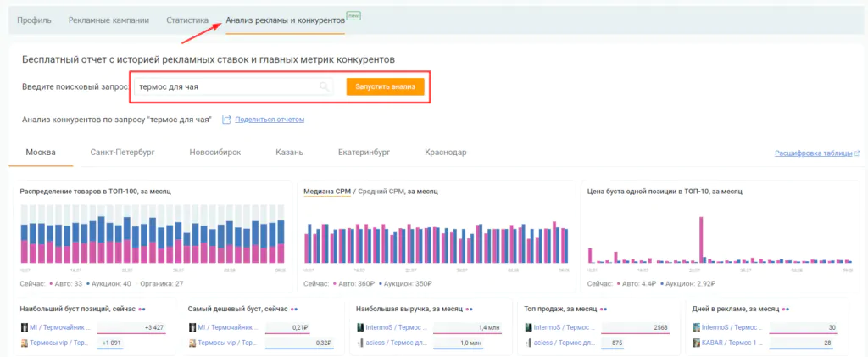This screenshot has width=868, height=357.
Task: Open the Статистика tab
Action: tap(187, 19)
